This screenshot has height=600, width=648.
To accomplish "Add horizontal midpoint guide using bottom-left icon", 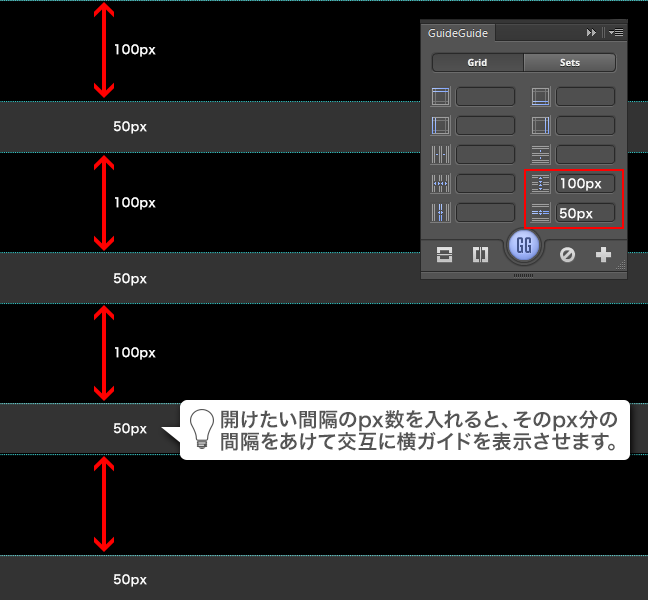I will pos(445,255).
